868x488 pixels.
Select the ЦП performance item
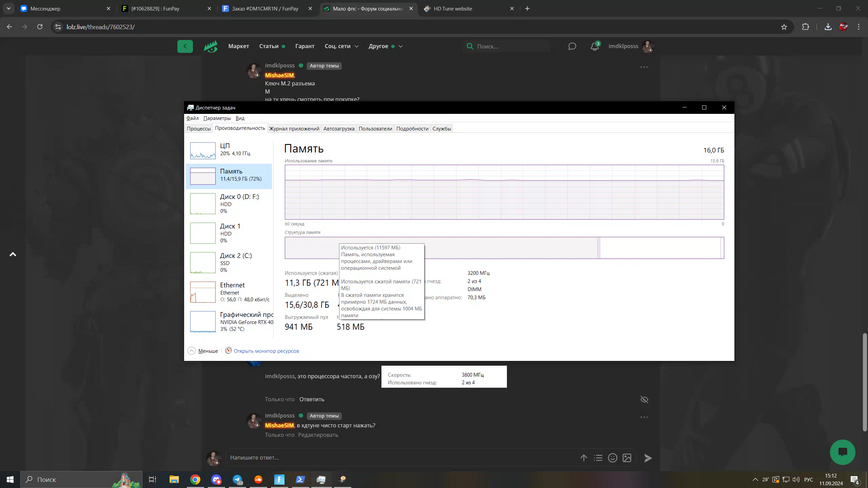pyautogui.click(x=229, y=150)
